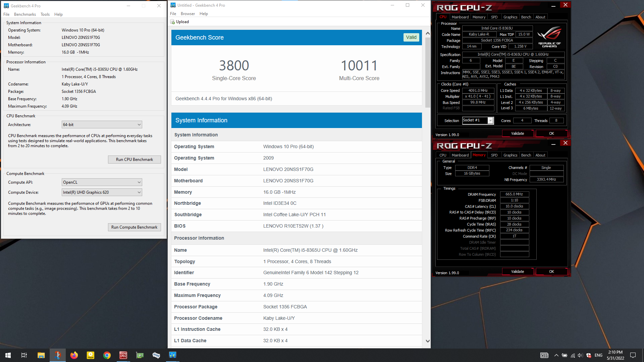Open Task View from the taskbar
The height and width of the screenshot is (362, 644).
[x=24, y=355]
